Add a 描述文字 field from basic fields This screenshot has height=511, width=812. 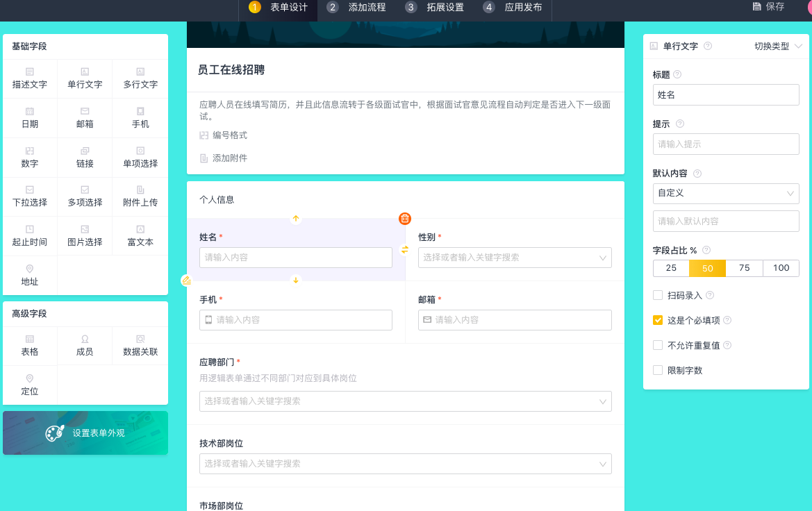pyautogui.click(x=29, y=78)
